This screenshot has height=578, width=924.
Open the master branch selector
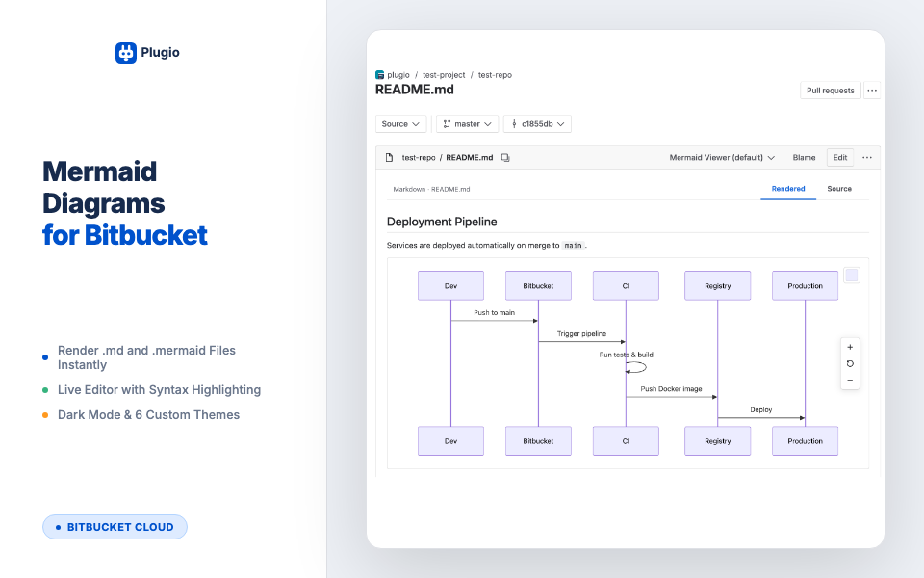(468, 124)
